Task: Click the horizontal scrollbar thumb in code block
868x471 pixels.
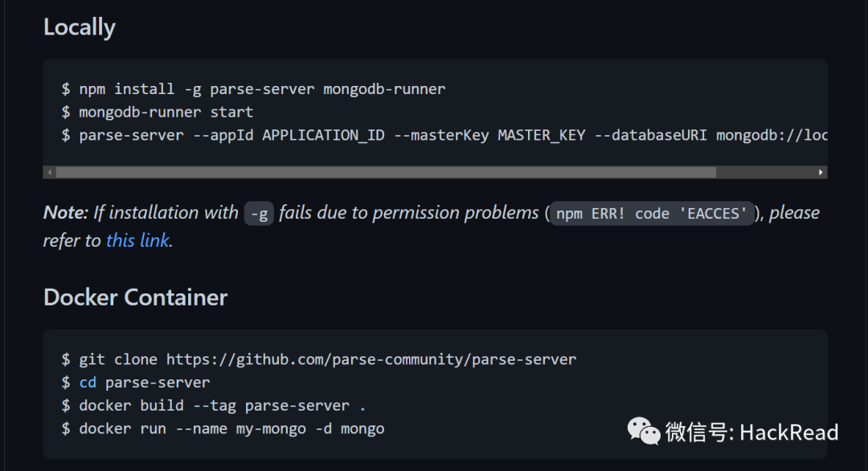Action: coord(386,172)
